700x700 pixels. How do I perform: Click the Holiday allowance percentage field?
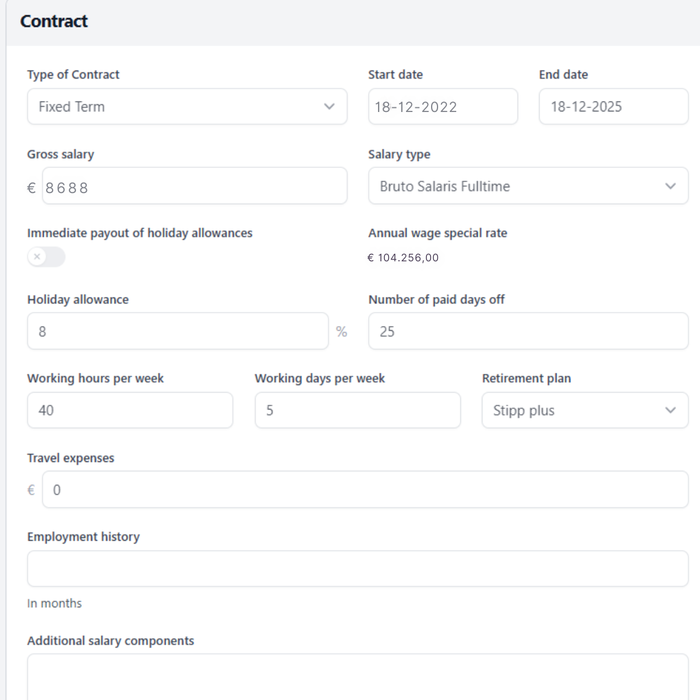tap(178, 331)
